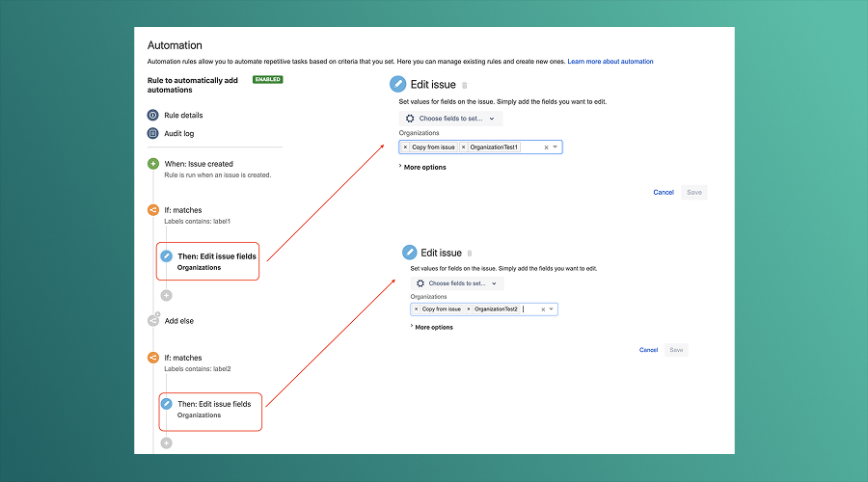Click pencil icon of second Edit issue fields action
The width and height of the screenshot is (868, 482).
(166, 404)
